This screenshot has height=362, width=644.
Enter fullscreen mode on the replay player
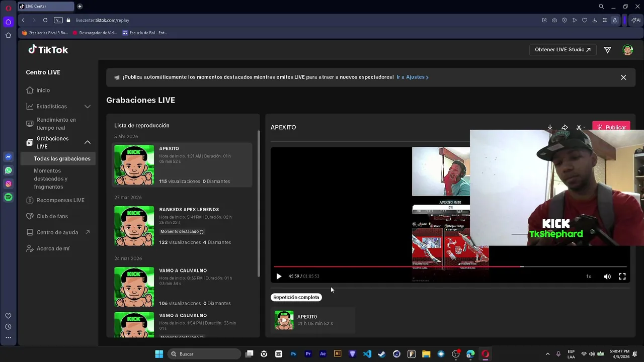[x=622, y=276]
